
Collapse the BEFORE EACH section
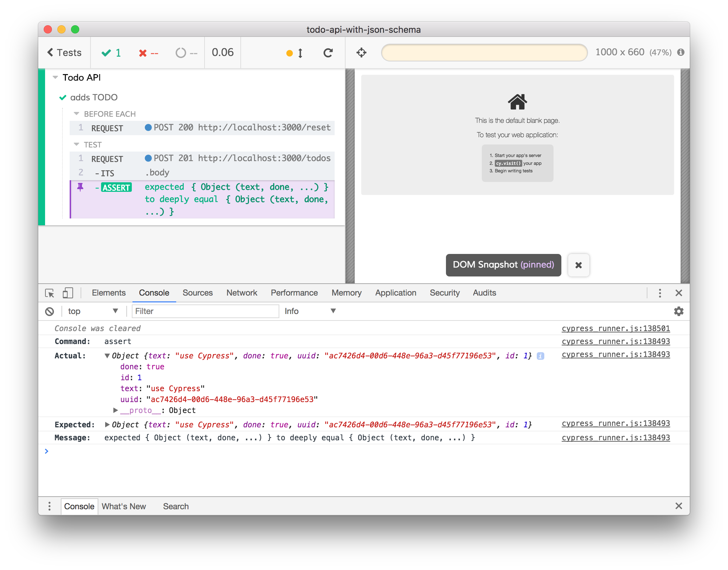76,114
